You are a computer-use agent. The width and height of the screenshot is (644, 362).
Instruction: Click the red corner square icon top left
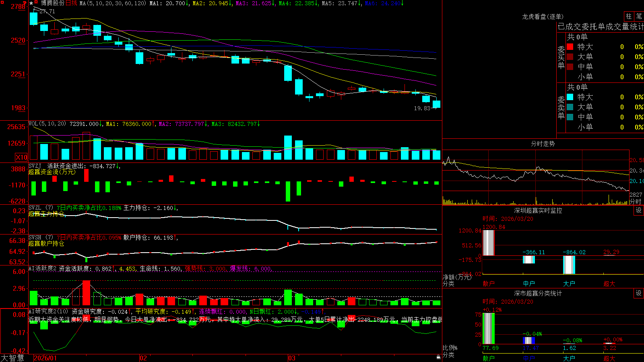2,2
